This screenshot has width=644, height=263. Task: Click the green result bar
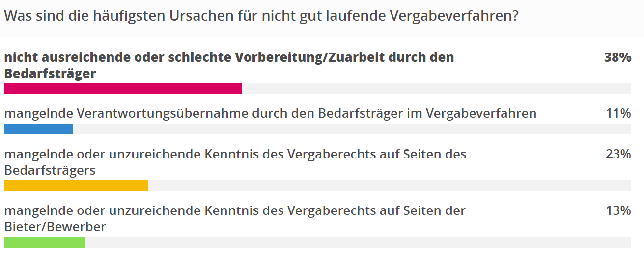(45, 242)
